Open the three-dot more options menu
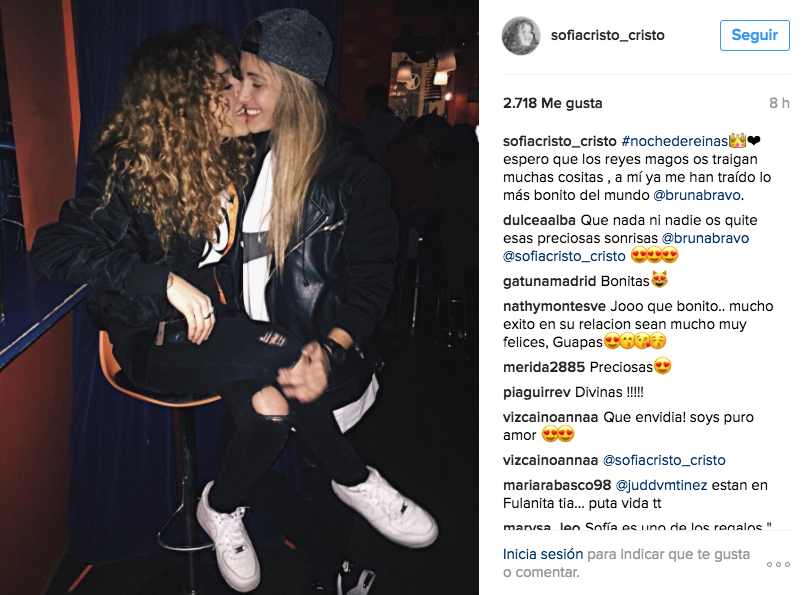811x595 pixels. (778, 564)
